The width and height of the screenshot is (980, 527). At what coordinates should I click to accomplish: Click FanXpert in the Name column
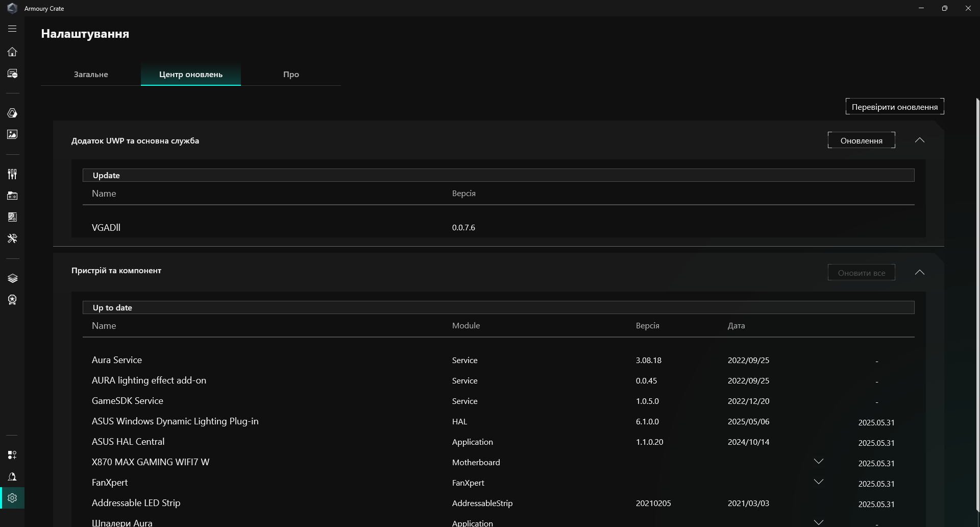(x=110, y=483)
